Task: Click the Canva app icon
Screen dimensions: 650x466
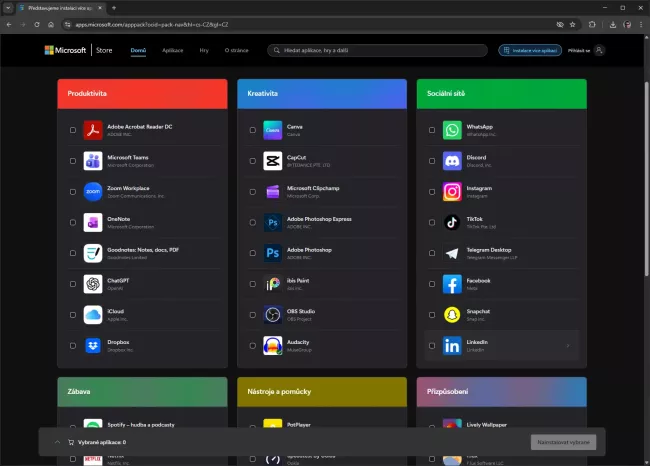Action: [273, 130]
